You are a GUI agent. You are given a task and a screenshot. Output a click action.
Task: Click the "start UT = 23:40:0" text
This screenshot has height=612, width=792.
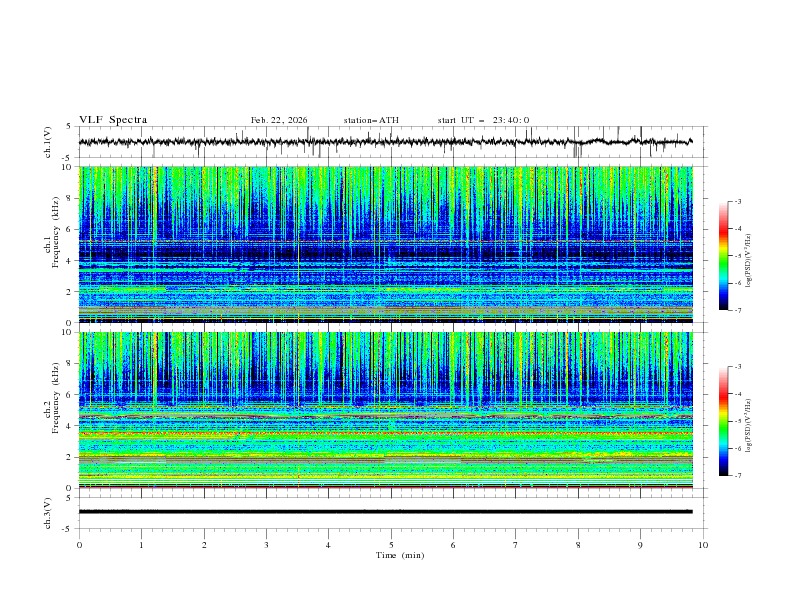coord(483,120)
